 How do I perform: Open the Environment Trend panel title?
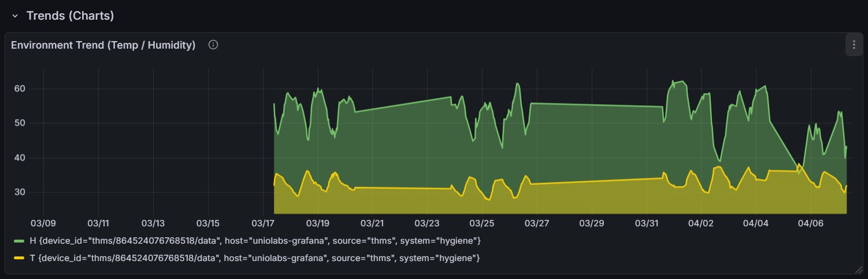(103, 45)
